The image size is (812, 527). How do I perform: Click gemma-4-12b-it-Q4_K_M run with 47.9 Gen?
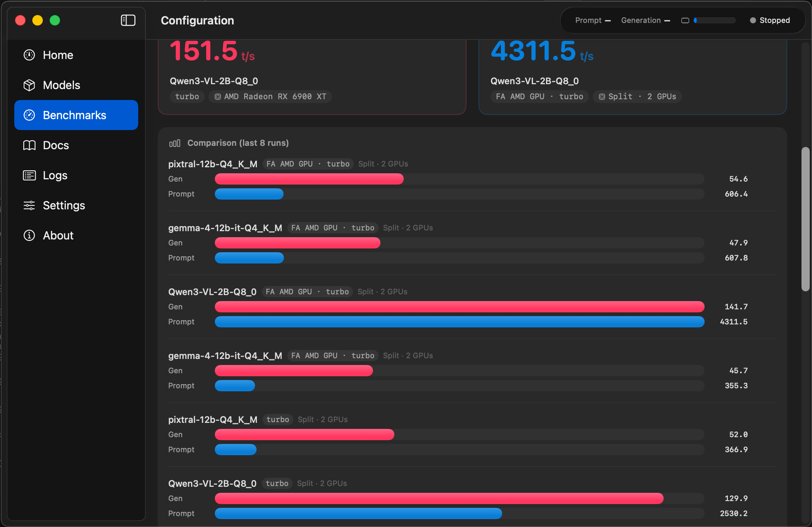pos(225,228)
